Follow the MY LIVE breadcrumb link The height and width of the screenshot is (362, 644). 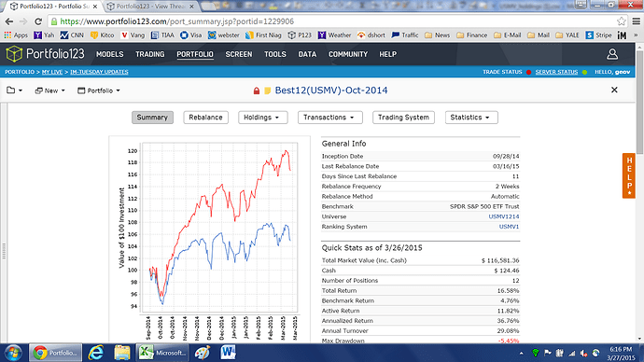coord(52,72)
